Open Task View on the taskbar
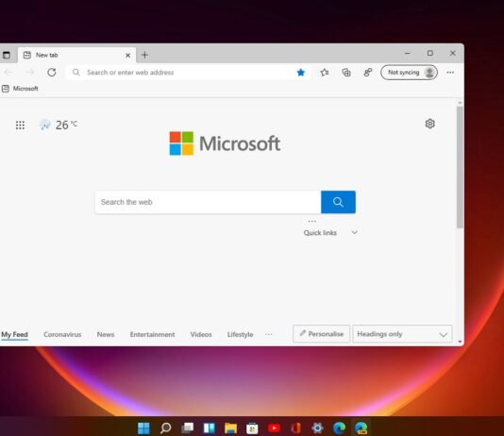This screenshot has width=504, height=436. point(188,428)
